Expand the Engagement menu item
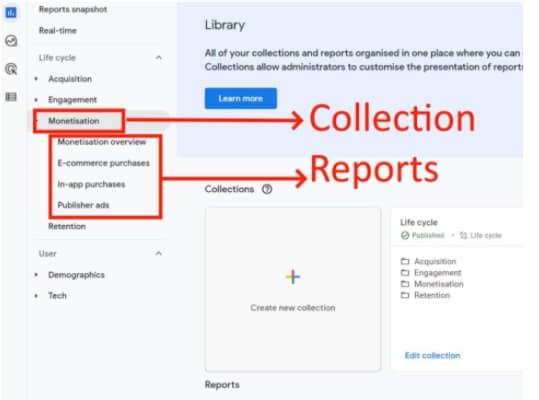The image size is (539, 400). 73,100
